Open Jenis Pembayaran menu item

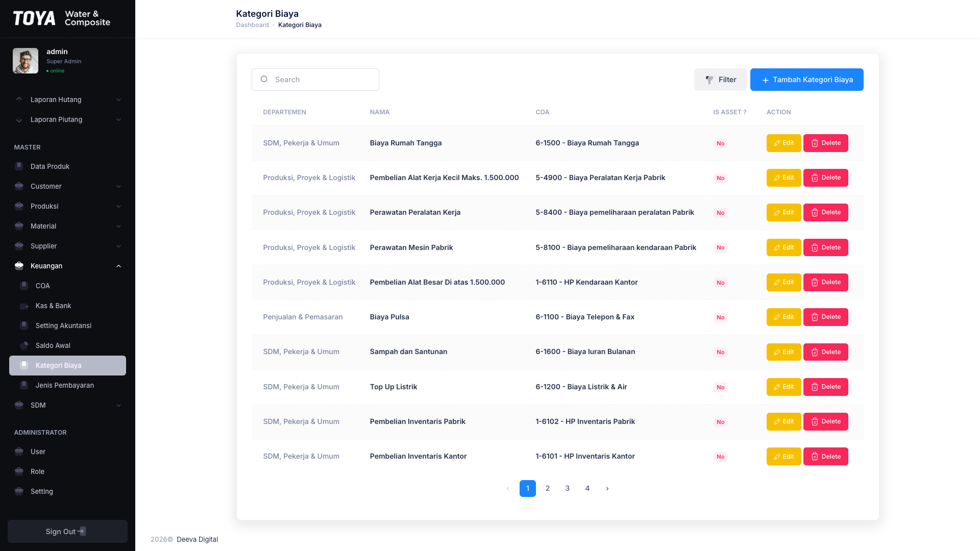[67, 385]
